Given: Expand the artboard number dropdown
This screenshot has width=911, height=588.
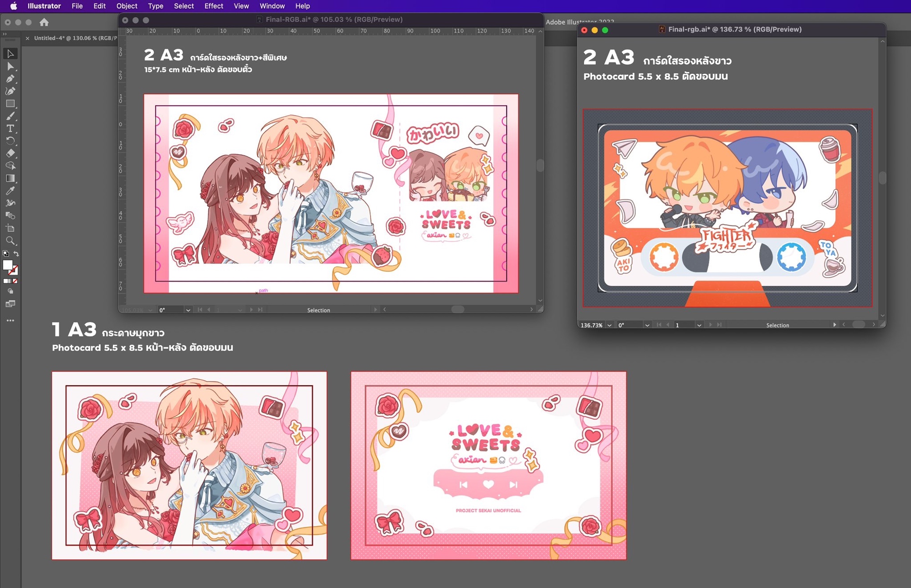Looking at the screenshot, I should [699, 325].
